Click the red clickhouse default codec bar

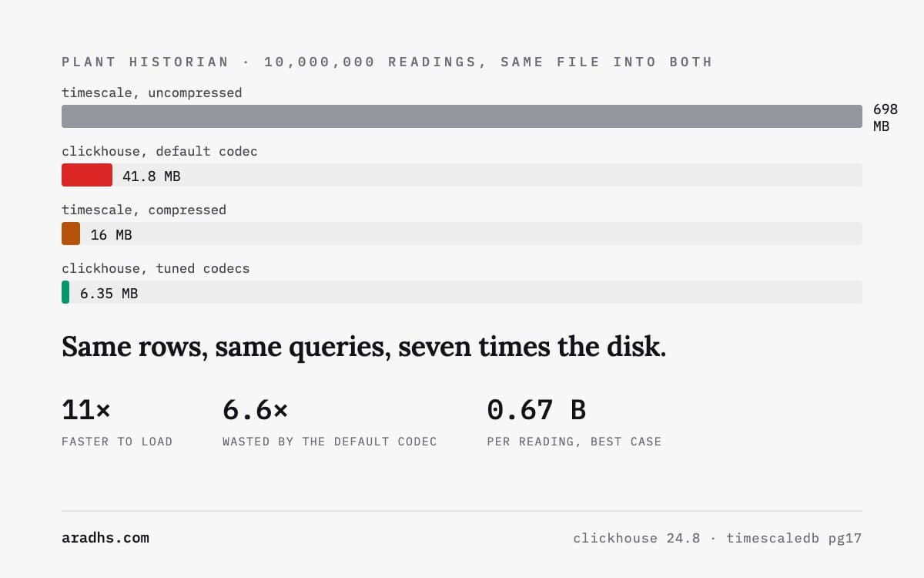pos(87,175)
